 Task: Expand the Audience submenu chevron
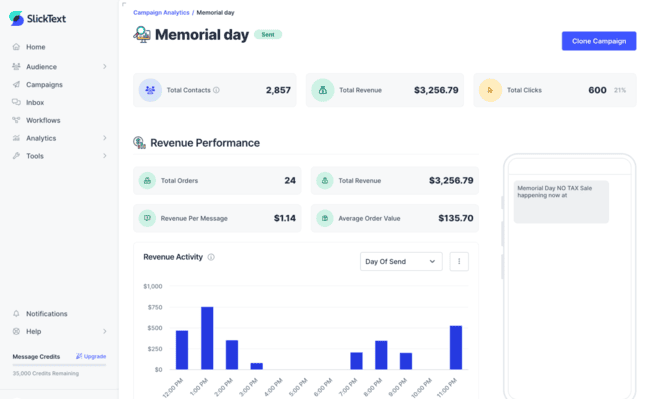104,66
